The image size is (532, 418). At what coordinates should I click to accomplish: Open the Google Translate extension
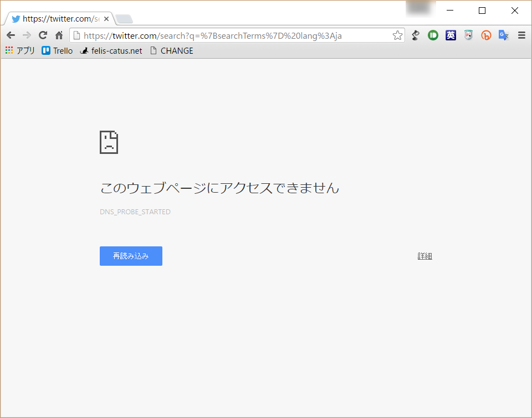(504, 35)
